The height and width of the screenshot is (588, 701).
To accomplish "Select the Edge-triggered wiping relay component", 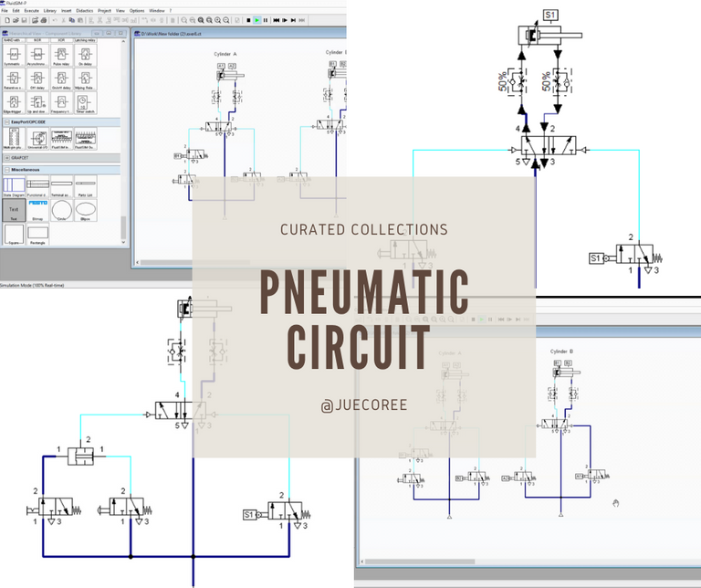I will 14,103.
